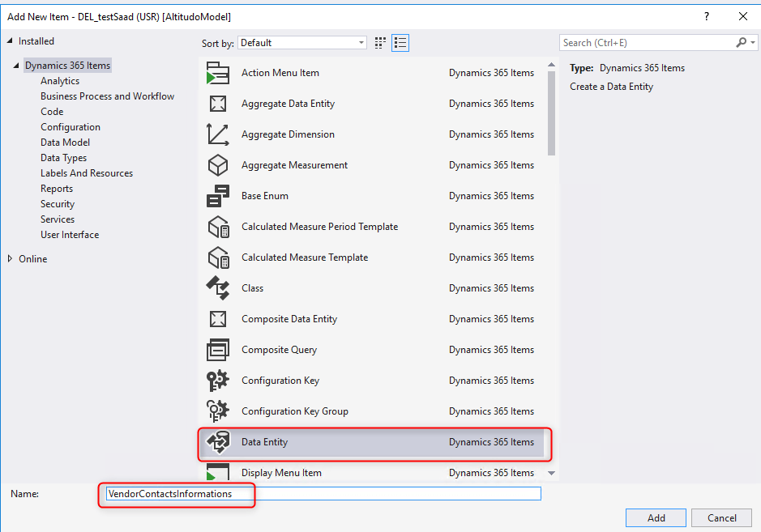Select the Class icon
Viewport: 761px width, 532px height.
[218, 288]
